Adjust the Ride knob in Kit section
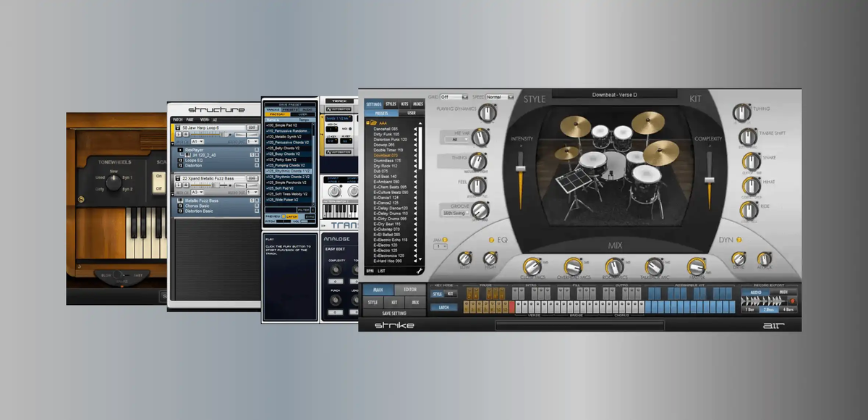 point(749,211)
